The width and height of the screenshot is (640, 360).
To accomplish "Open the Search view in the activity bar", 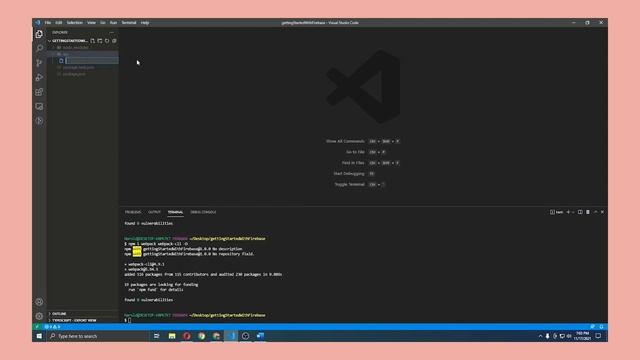I will [x=39, y=49].
